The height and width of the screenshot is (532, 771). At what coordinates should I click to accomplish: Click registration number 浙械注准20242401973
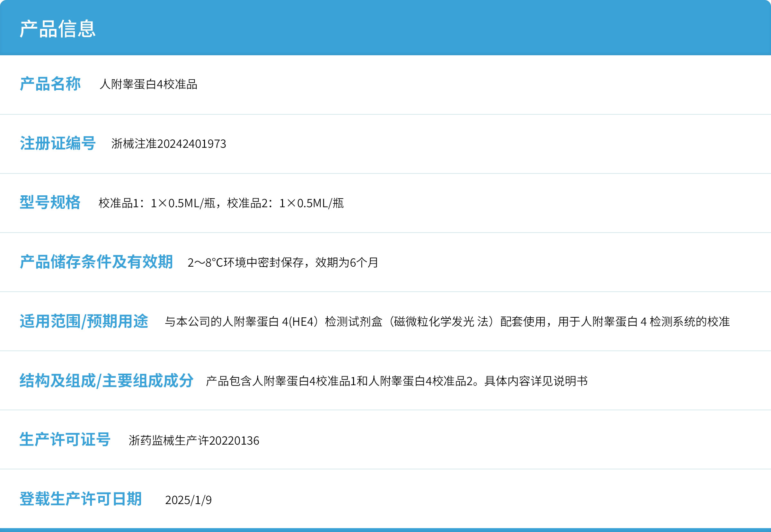tap(169, 144)
